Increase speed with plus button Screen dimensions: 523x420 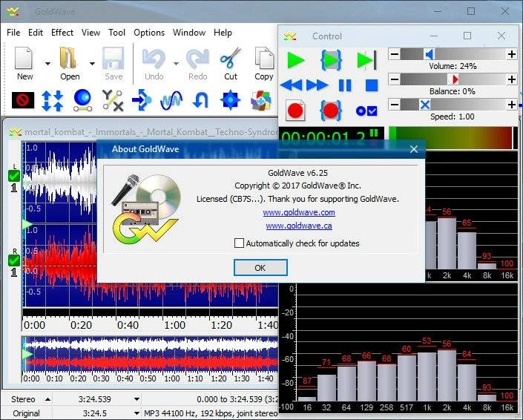pos(511,105)
